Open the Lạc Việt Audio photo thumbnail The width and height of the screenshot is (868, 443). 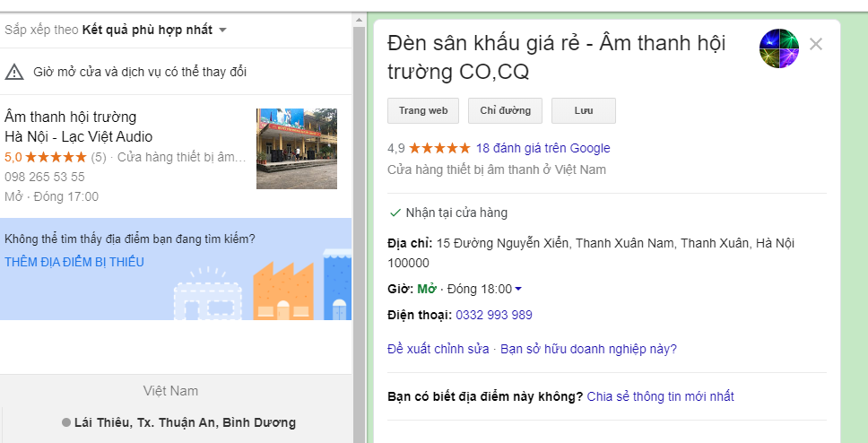(297, 148)
